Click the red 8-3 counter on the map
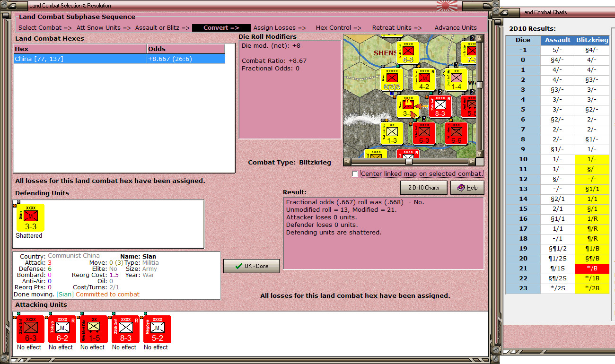The width and height of the screenshot is (615, 364). (x=440, y=106)
